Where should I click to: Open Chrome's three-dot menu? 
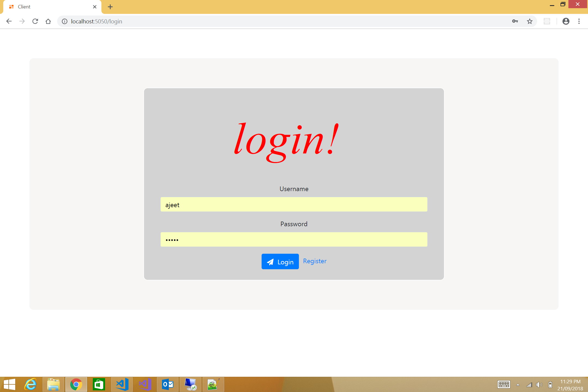(x=579, y=21)
